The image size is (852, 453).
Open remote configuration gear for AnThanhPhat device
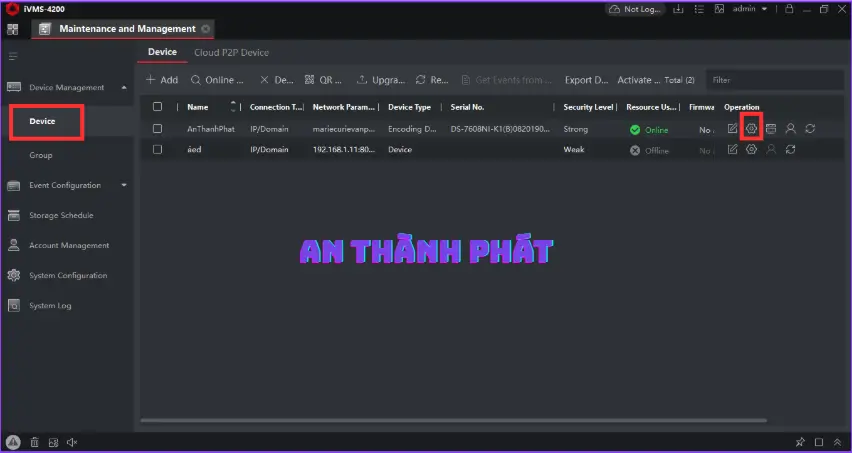[751, 129]
